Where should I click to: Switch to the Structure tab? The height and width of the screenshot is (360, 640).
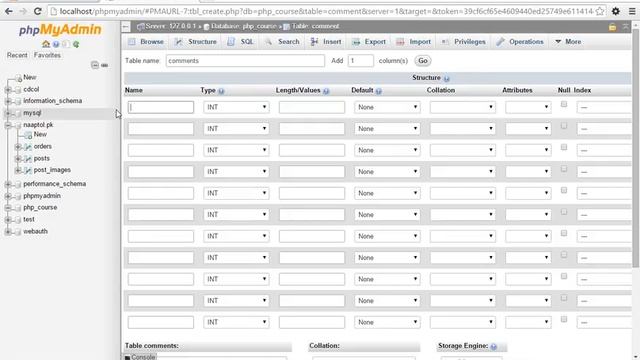coord(196,42)
